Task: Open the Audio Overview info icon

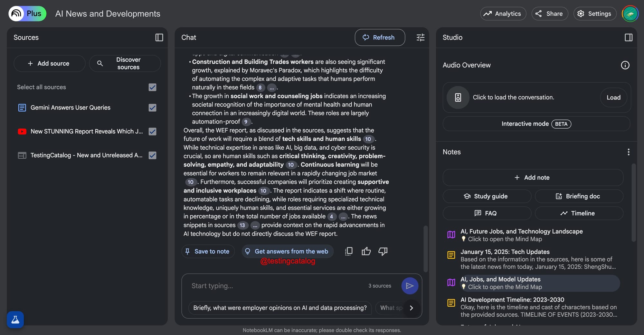Action: 625,65
